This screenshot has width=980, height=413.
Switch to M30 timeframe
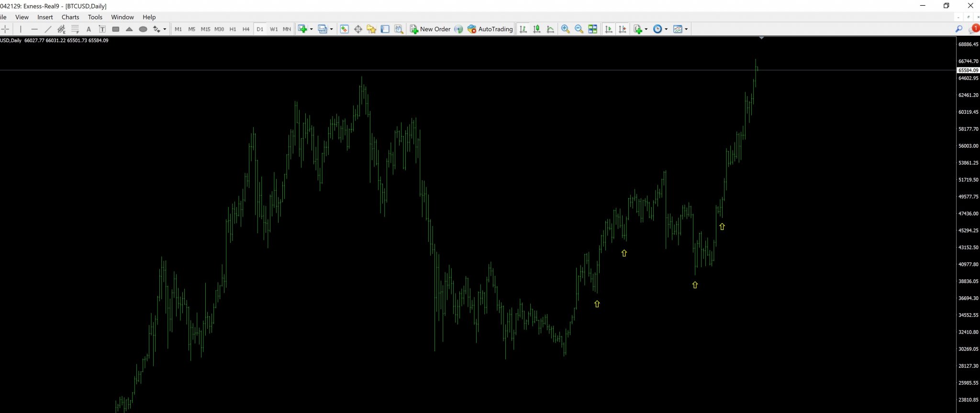point(219,29)
